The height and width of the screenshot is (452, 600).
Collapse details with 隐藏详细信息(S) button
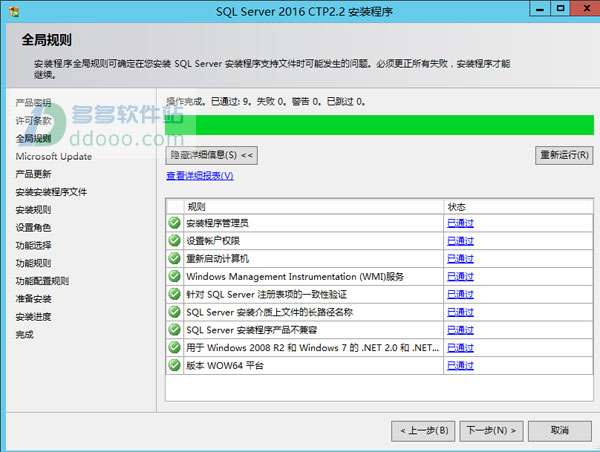(x=212, y=155)
